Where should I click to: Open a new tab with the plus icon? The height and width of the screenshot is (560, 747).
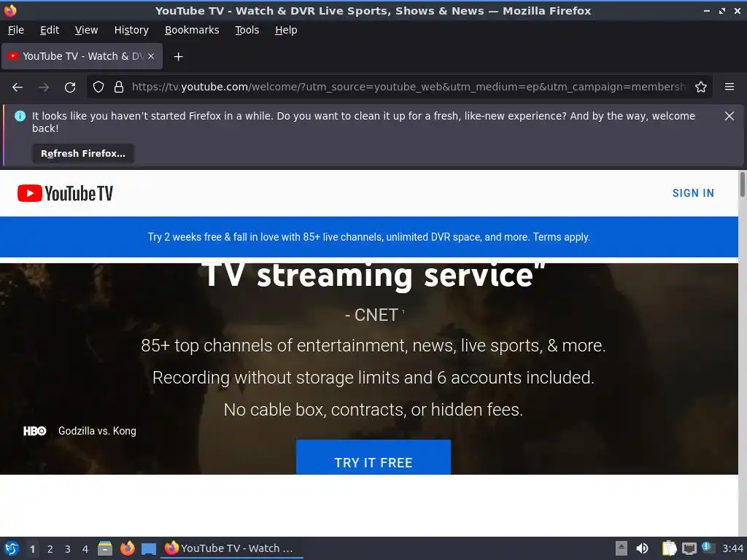(x=178, y=57)
